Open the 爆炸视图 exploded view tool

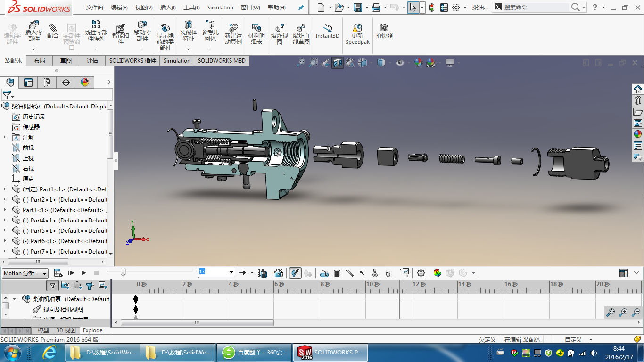280,32
